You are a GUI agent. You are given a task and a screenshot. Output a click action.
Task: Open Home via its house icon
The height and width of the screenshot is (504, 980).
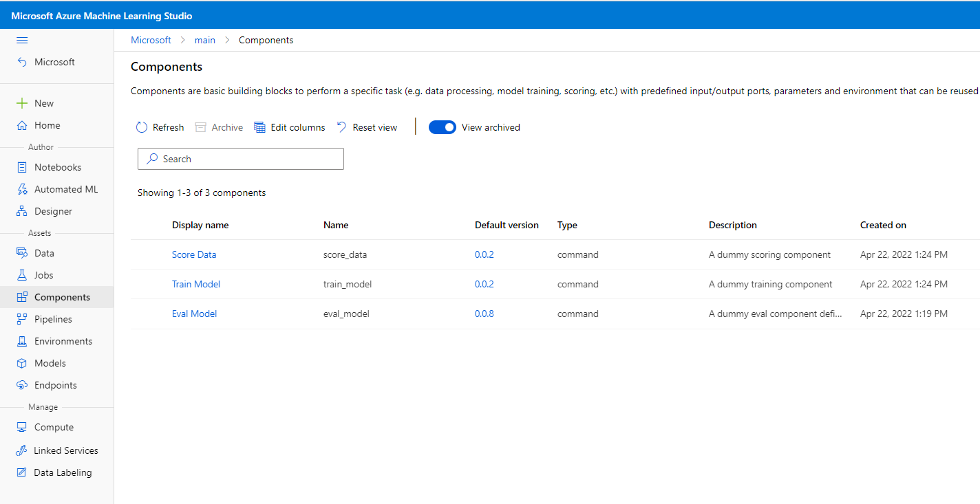(x=22, y=125)
